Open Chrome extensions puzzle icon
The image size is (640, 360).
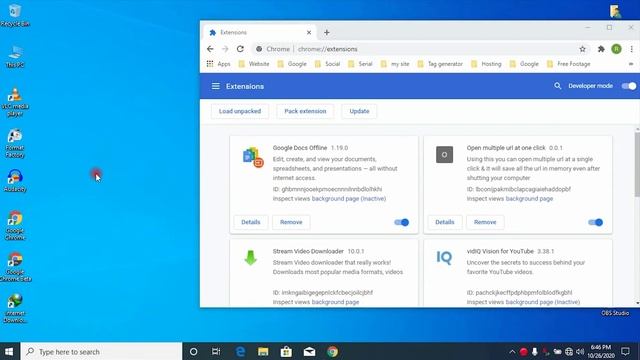(x=601, y=49)
